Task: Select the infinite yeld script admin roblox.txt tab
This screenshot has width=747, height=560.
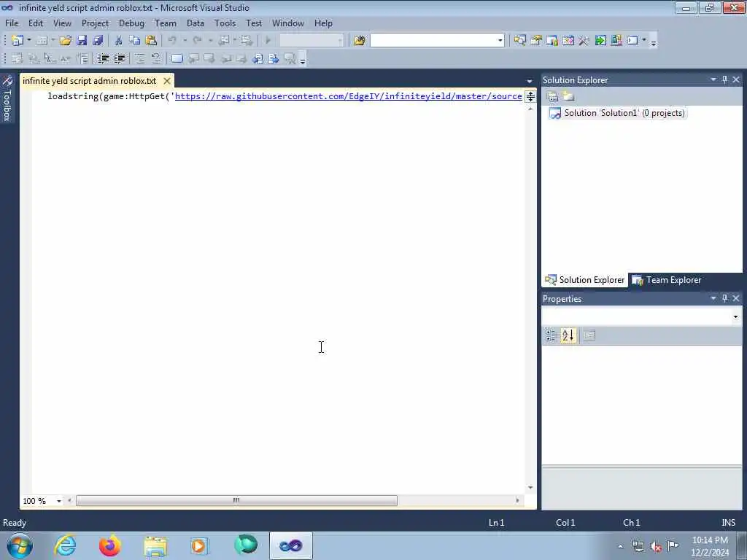Action: click(90, 81)
